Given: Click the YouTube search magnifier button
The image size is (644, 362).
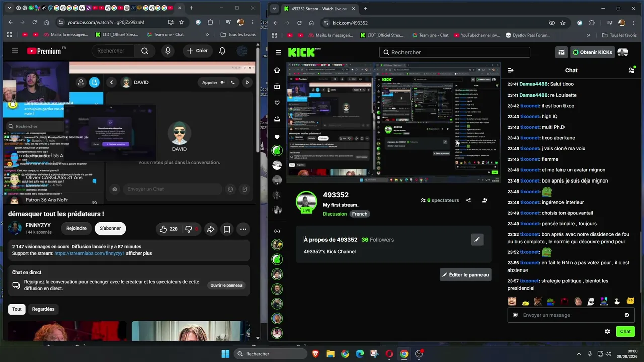Looking at the screenshot, I should (x=145, y=51).
